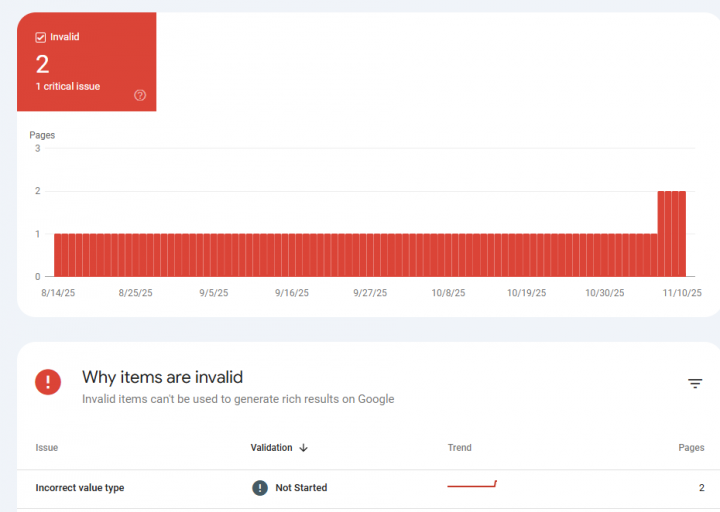Click the pages count 2 in issue row

[701, 488]
